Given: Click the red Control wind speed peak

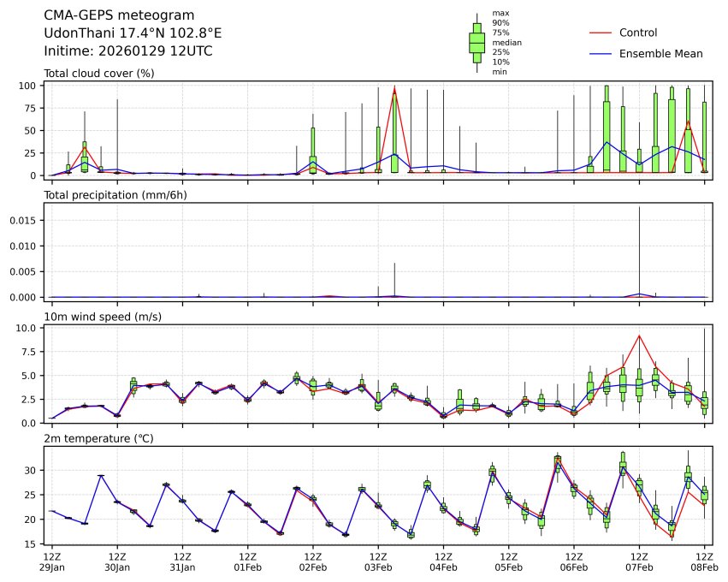Looking at the screenshot, I should tap(639, 336).
